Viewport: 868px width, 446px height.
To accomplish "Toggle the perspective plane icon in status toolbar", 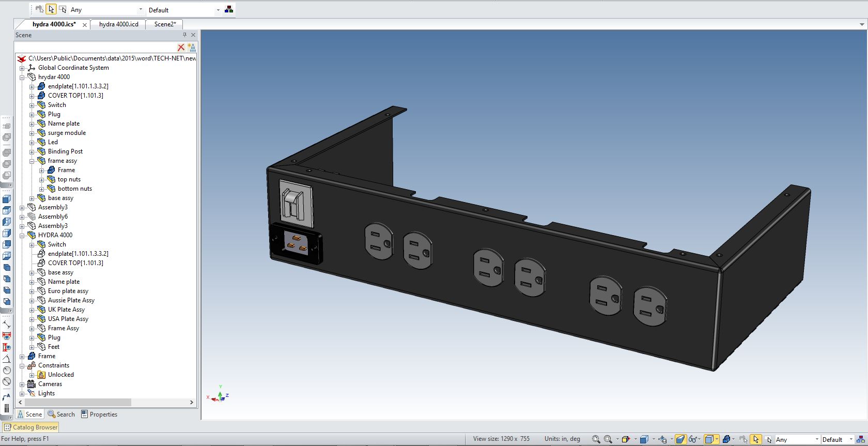I will [680, 439].
